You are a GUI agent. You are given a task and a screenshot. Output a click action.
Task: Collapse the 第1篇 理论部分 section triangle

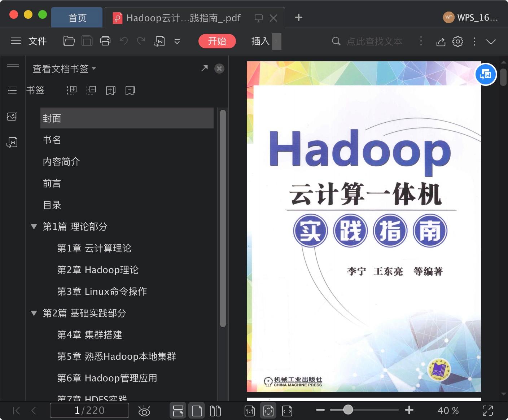click(34, 227)
